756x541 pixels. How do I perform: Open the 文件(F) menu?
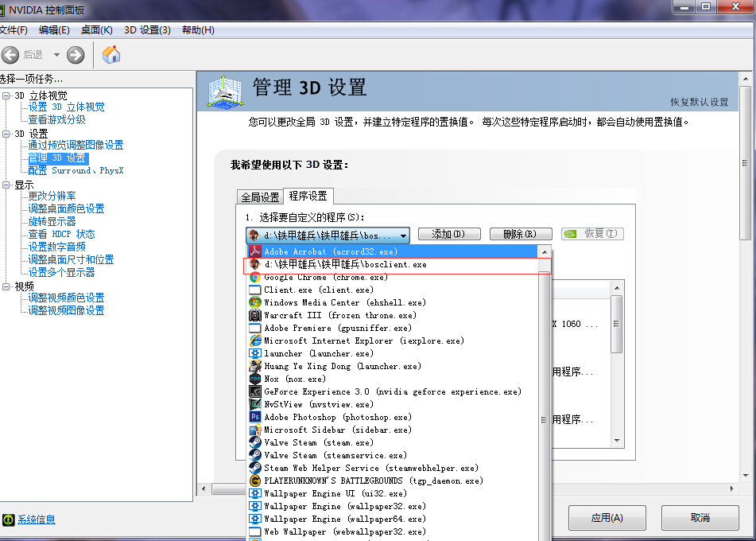(x=14, y=30)
